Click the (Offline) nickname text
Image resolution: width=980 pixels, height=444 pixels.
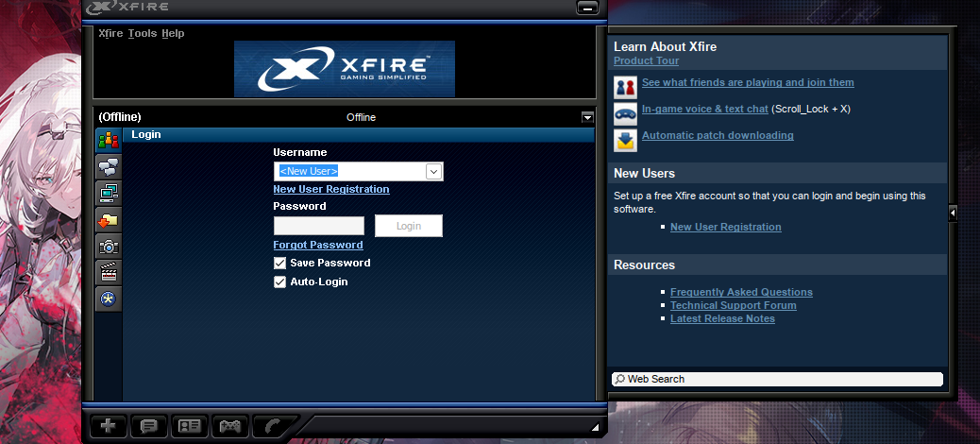120,117
